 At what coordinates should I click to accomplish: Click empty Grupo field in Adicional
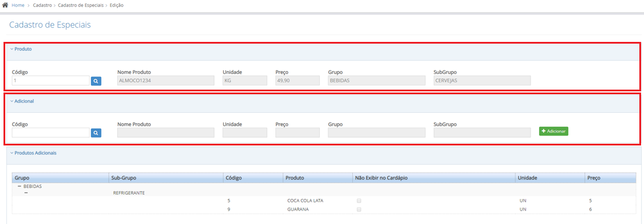(x=377, y=133)
